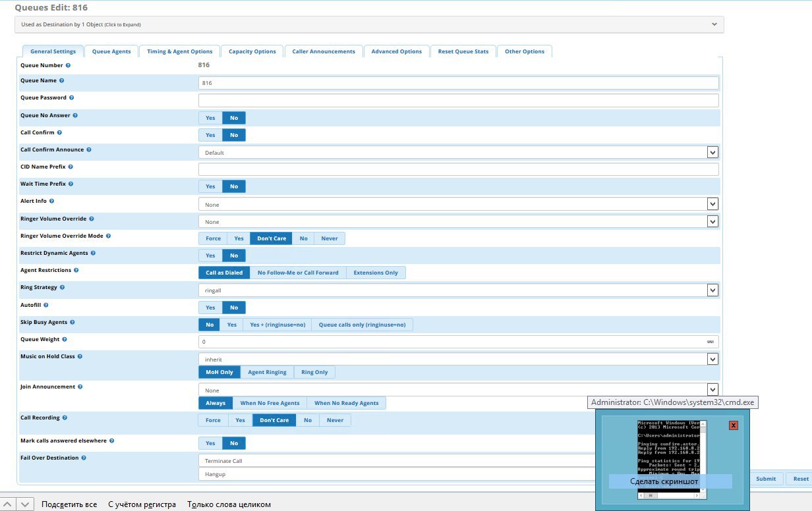Click help icon next to CID Name Prefix

[x=71, y=167]
